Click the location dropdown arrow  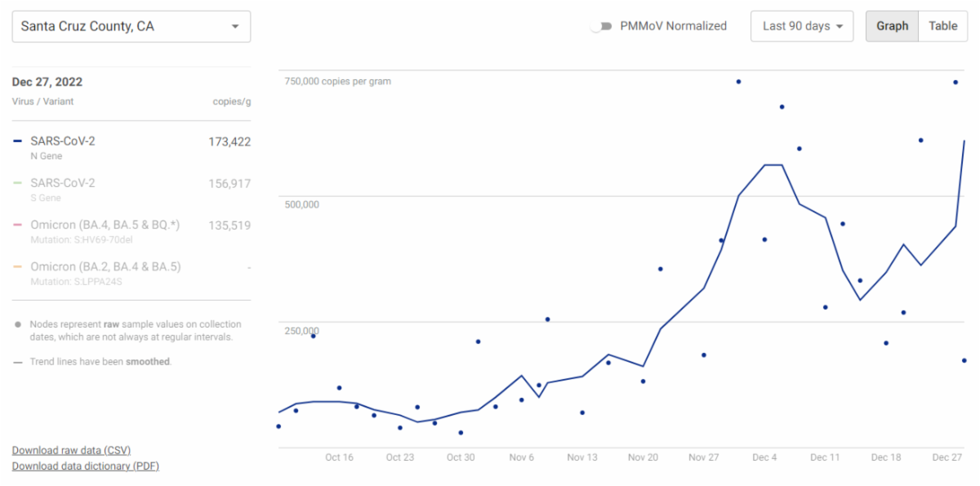pos(235,26)
